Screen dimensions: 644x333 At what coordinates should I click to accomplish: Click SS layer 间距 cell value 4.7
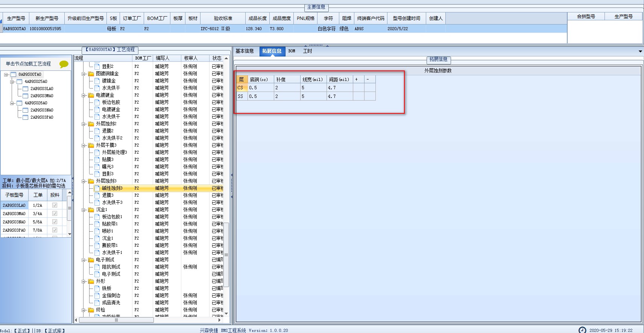(340, 96)
